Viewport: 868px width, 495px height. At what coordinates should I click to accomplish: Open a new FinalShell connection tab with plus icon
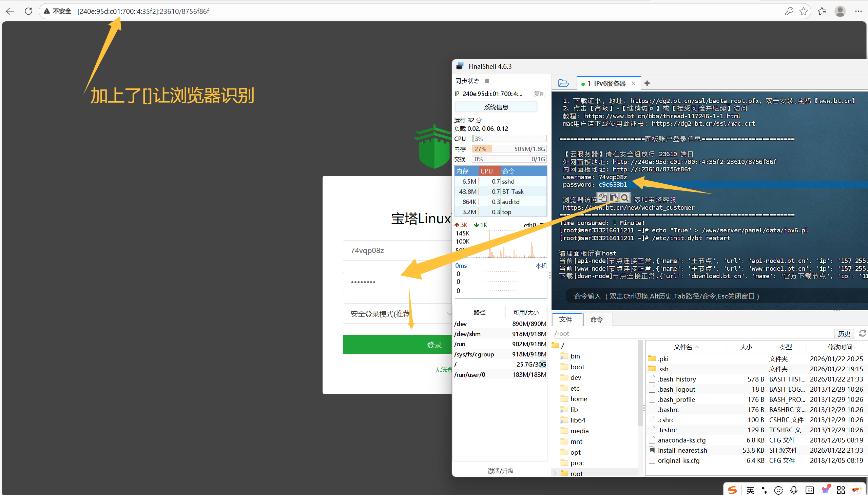[x=646, y=83]
